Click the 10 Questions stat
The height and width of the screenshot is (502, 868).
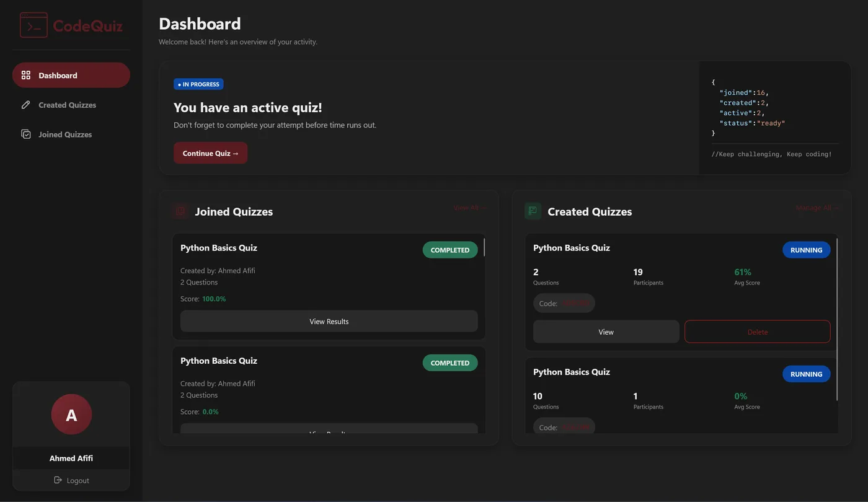pos(546,400)
